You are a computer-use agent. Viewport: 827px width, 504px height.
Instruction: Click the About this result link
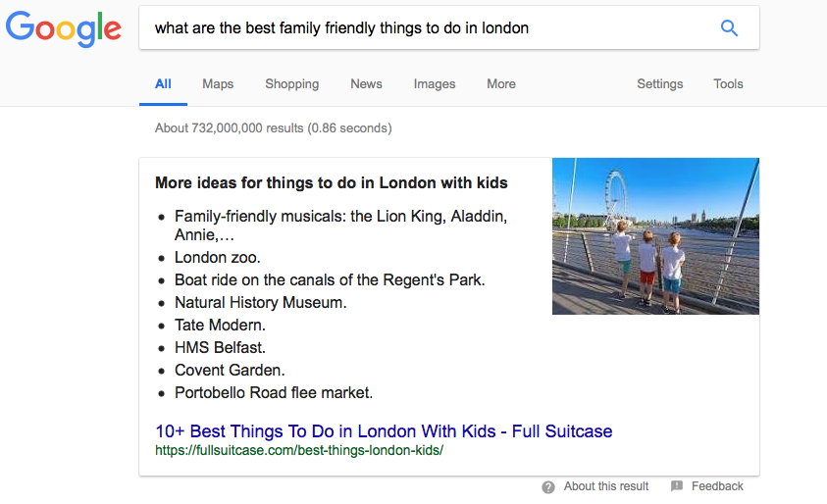pos(606,486)
